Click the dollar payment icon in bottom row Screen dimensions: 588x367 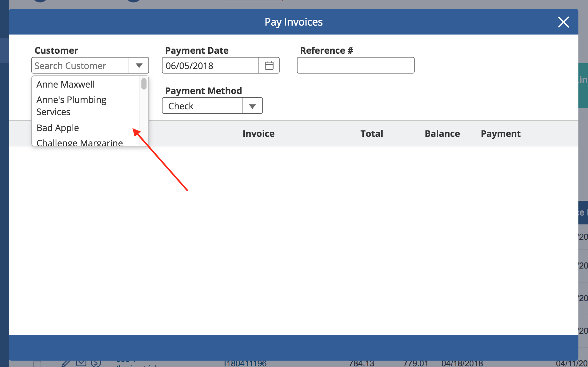click(96, 363)
